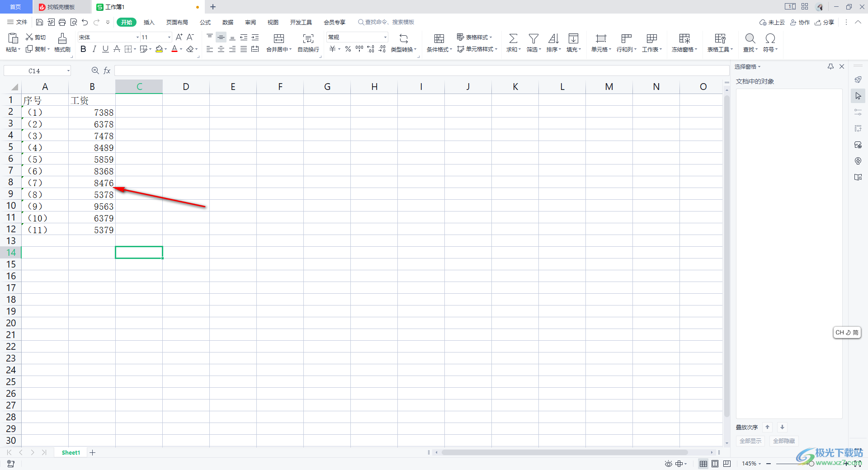
Task: Click the thousands separator icon
Action: point(359,49)
